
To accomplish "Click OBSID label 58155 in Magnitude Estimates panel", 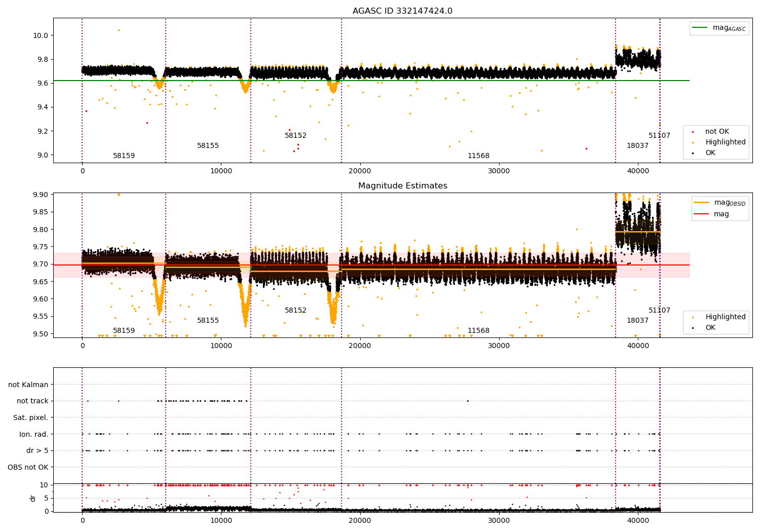I will [208, 321].
